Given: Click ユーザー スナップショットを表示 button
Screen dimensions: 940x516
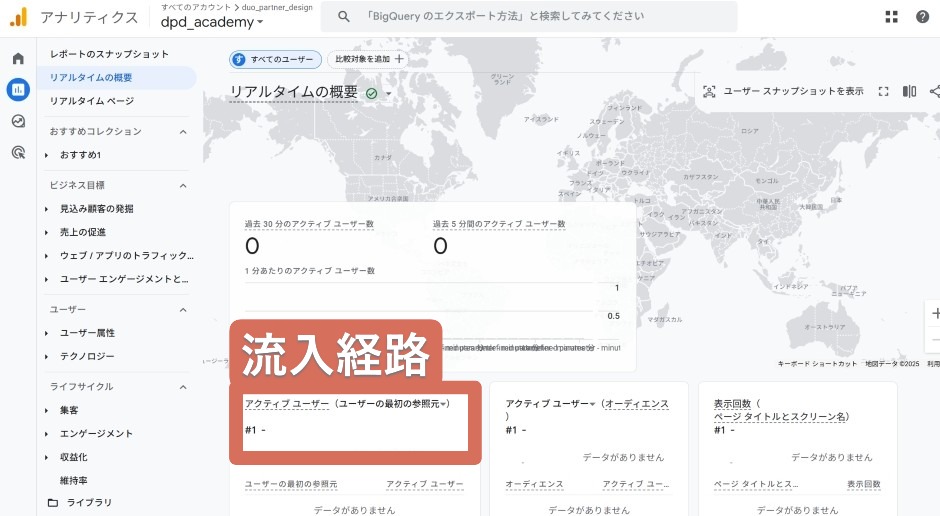Looking at the screenshot, I should 782,91.
